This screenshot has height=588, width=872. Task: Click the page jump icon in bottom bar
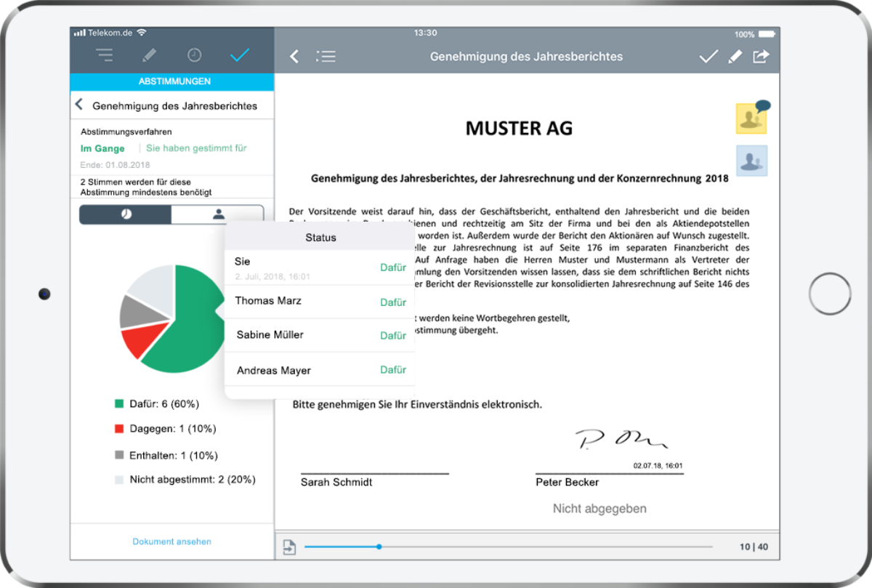pyautogui.click(x=289, y=547)
